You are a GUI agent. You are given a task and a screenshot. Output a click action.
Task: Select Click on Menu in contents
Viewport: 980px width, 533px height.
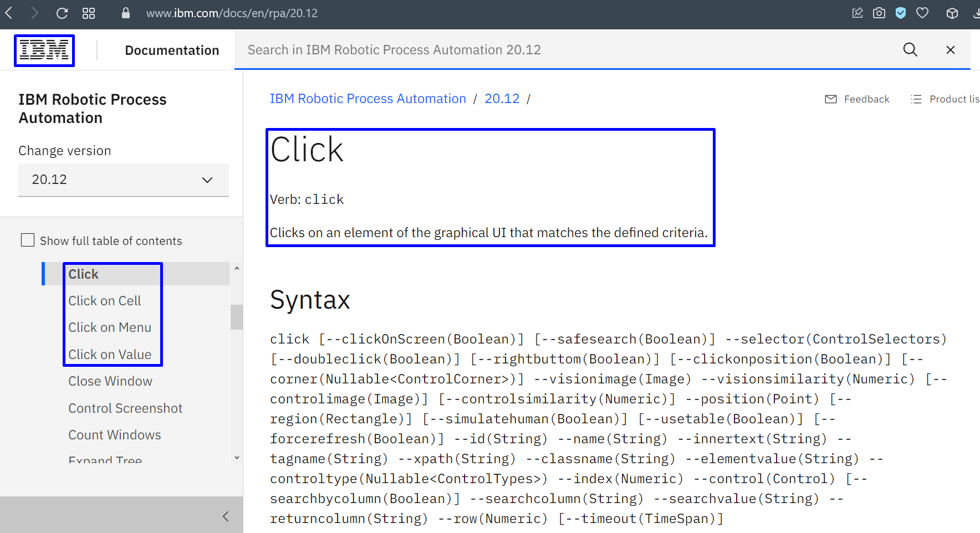(110, 327)
